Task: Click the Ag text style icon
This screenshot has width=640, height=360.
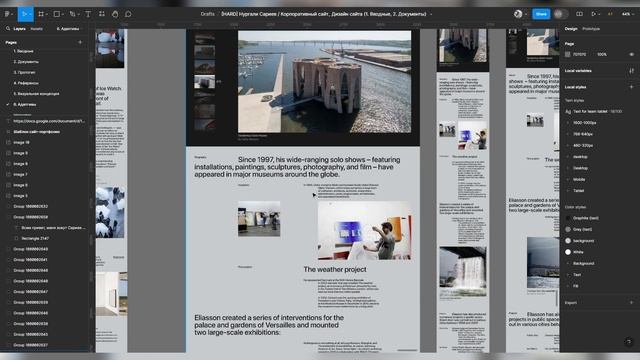Action: coord(568,111)
